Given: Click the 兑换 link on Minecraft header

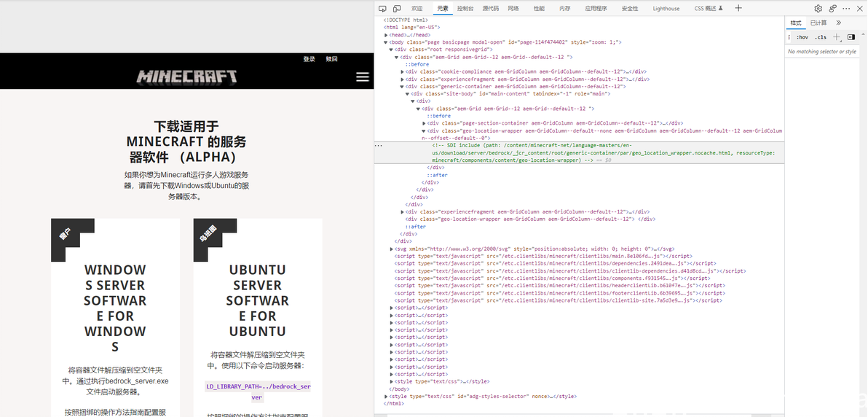Looking at the screenshot, I should coord(331,59).
